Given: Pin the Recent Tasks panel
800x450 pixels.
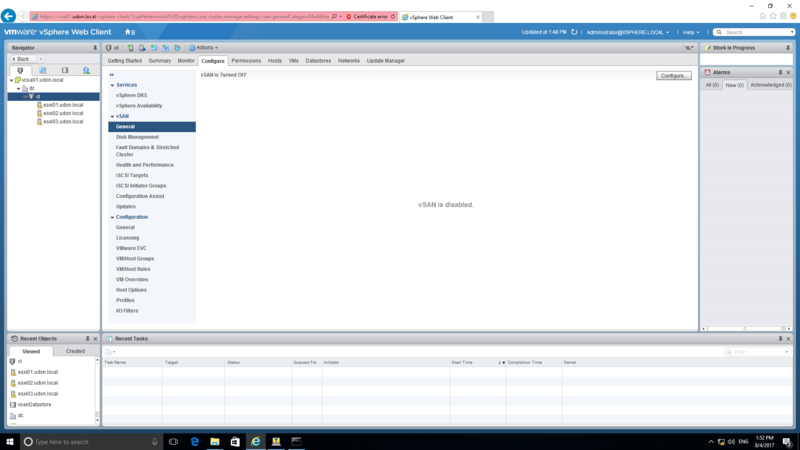Looking at the screenshot, I should click(x=780, y=339).
